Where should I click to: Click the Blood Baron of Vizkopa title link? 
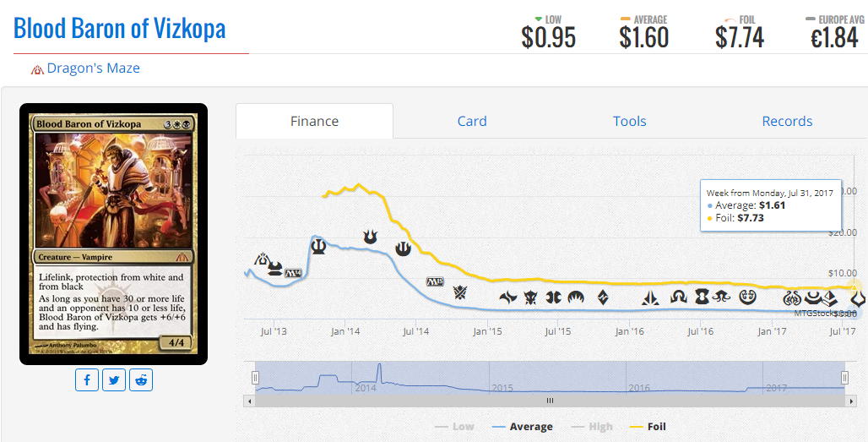[x=120, y=28]
